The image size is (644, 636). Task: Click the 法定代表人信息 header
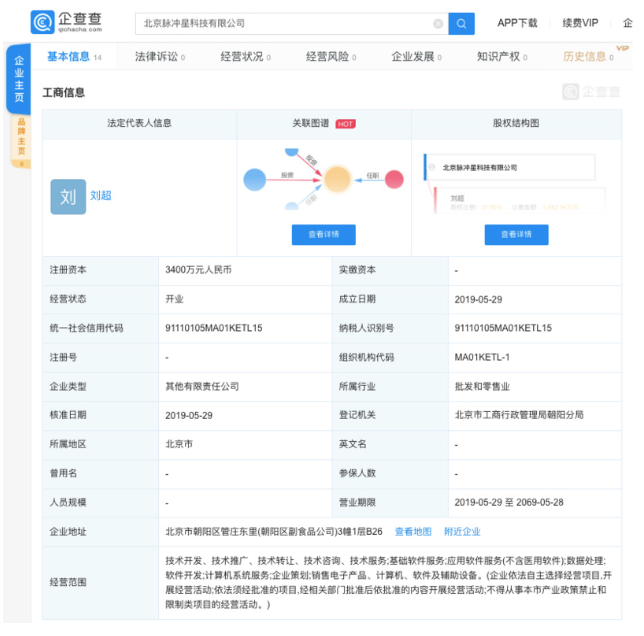click(x=140, y=123)
